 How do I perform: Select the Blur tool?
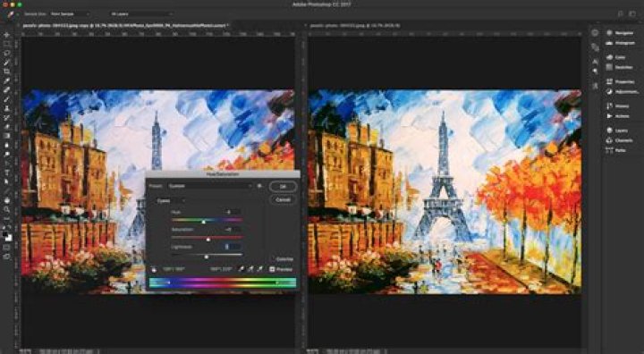click(x=6, y=145)
